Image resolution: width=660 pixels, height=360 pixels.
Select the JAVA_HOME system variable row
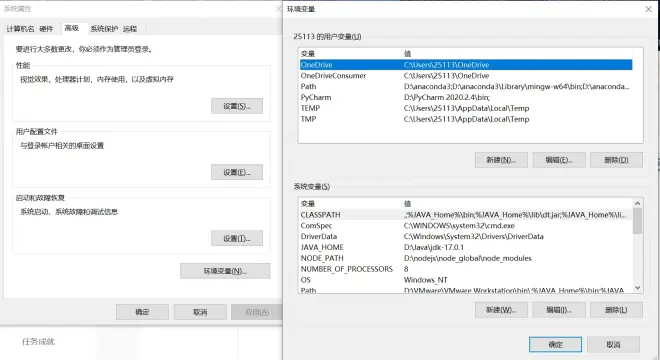466,247
